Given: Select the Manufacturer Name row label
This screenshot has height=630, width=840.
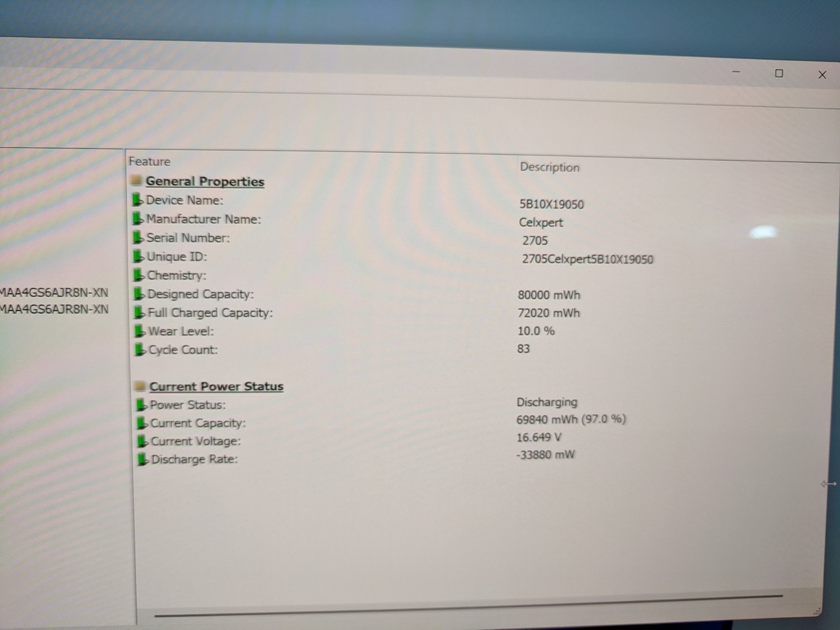Looking at the screenshot, I should 204,219.
